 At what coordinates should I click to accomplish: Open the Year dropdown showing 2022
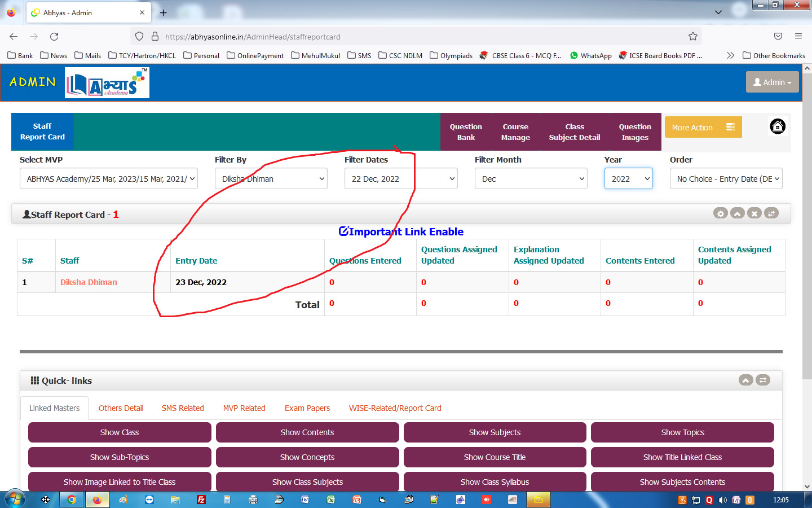pyautogui.click(x=628, y=179)
